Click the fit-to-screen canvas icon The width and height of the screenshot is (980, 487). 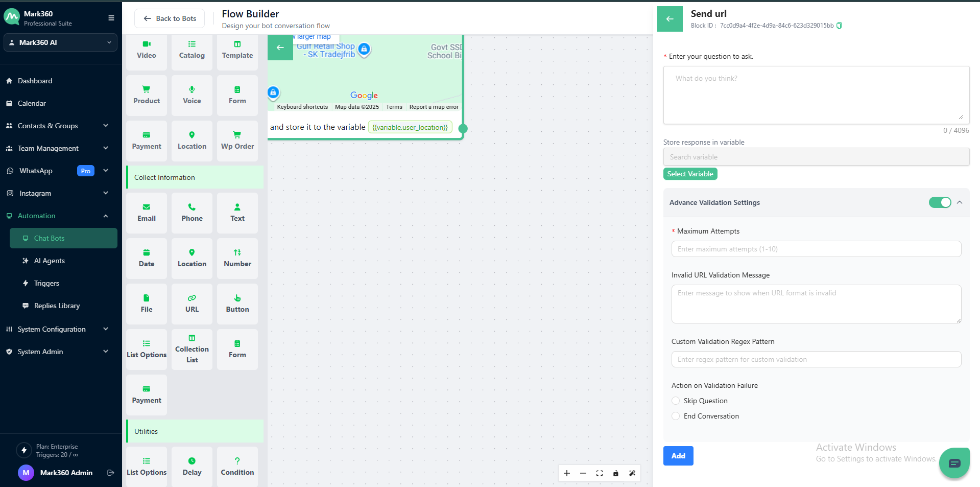[600, 473]
